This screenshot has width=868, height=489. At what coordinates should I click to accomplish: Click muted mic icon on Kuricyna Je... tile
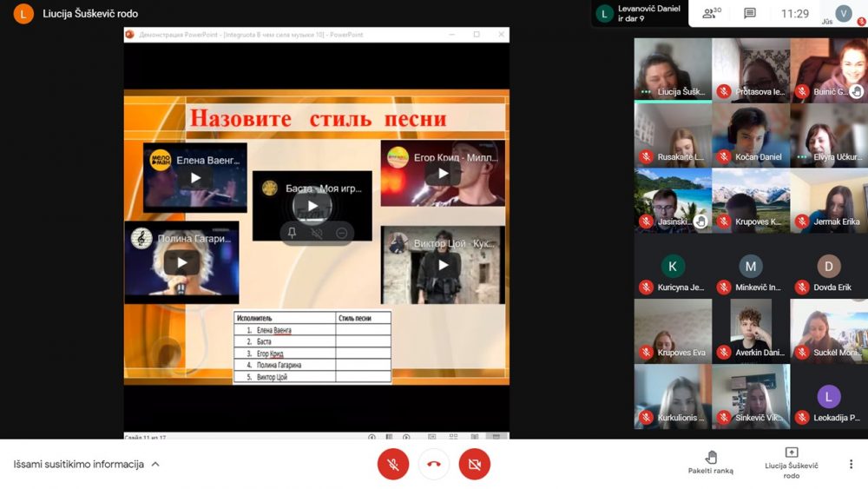pos(646,287)
